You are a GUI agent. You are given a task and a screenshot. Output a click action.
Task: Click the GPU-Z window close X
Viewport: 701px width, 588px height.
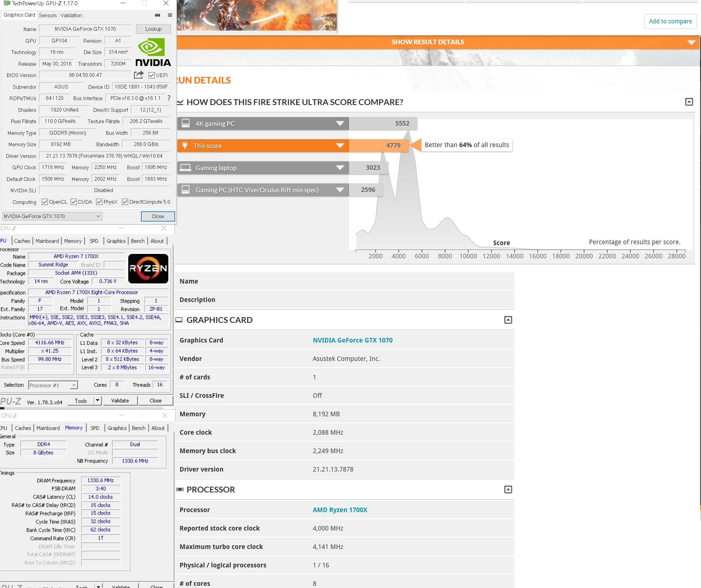pyautogui.click(x=166, y=3)
